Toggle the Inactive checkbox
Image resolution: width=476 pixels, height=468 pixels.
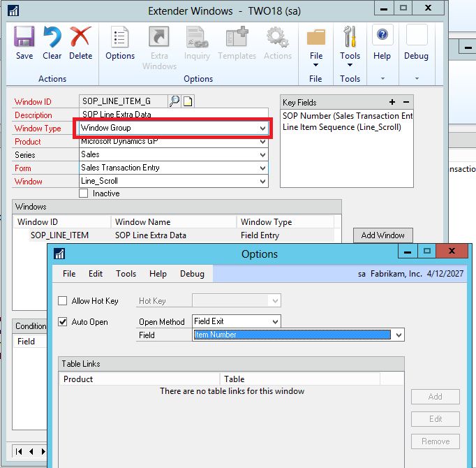coord(83,193)
